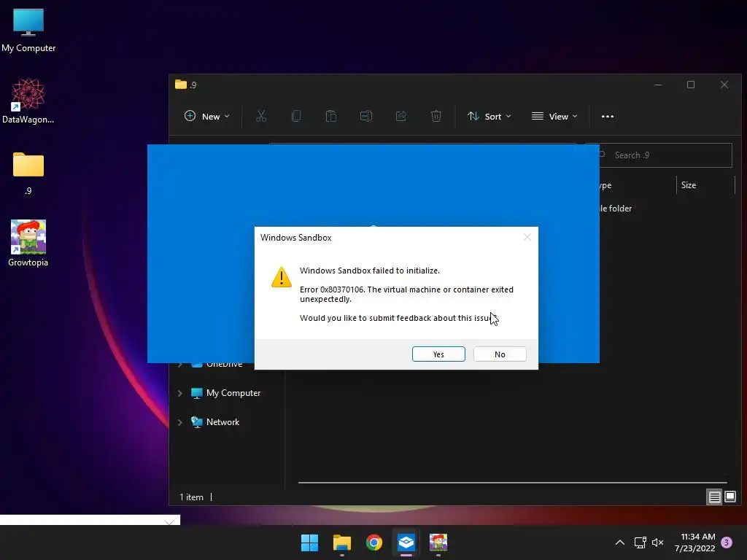The image size is (747, 560).
Task: Click the Search .9 field
Action: pos(665,155)
